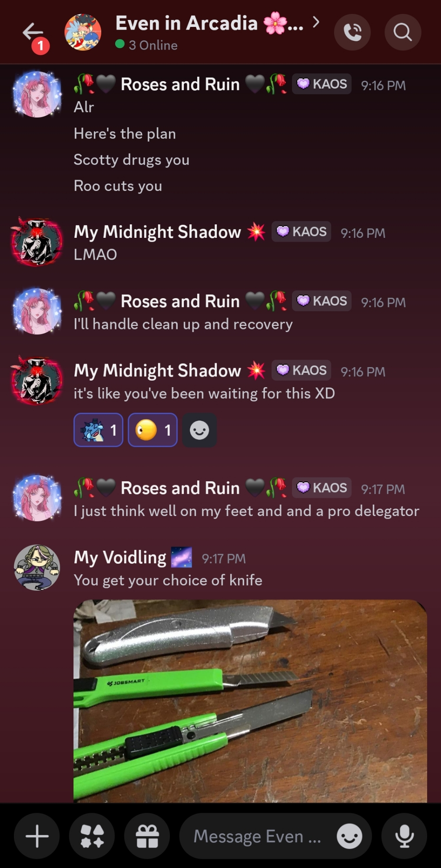Viewport: 441px width, 868px height.
Task: Open search with magnifying glass icon
Action: point(403,32)
